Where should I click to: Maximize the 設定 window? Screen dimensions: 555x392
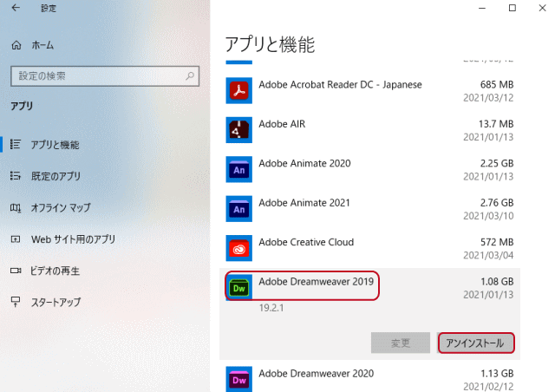(x=513, y=8)
